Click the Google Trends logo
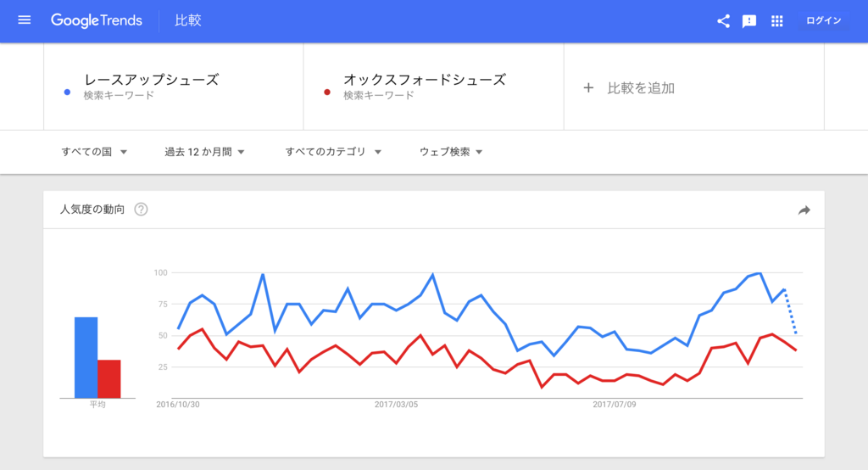Screen dimensions: 868x470 [x=97, y=20]
